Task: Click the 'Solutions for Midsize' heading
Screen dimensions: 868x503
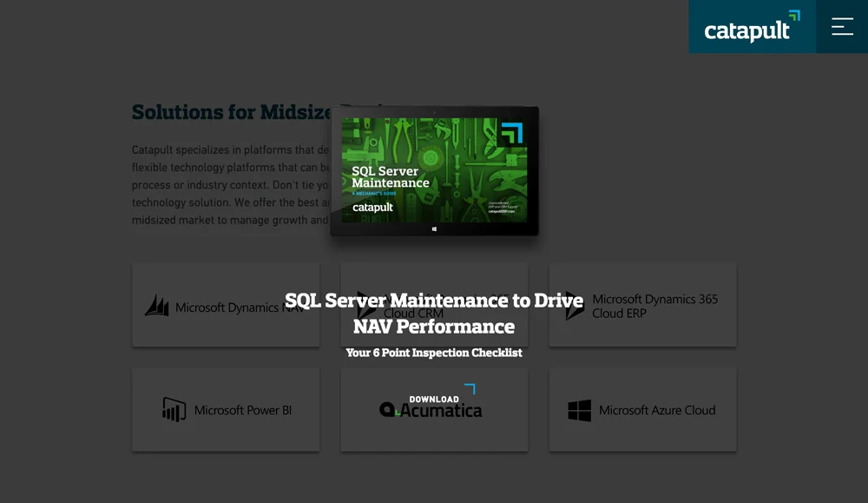Action: click(232, 112)
